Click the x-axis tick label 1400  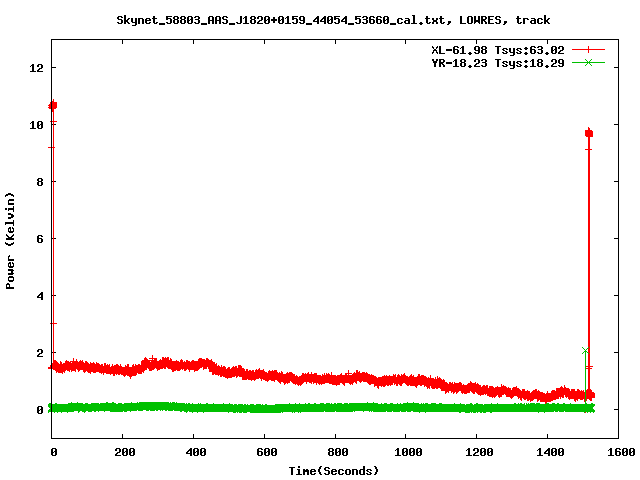click(550, 452)
